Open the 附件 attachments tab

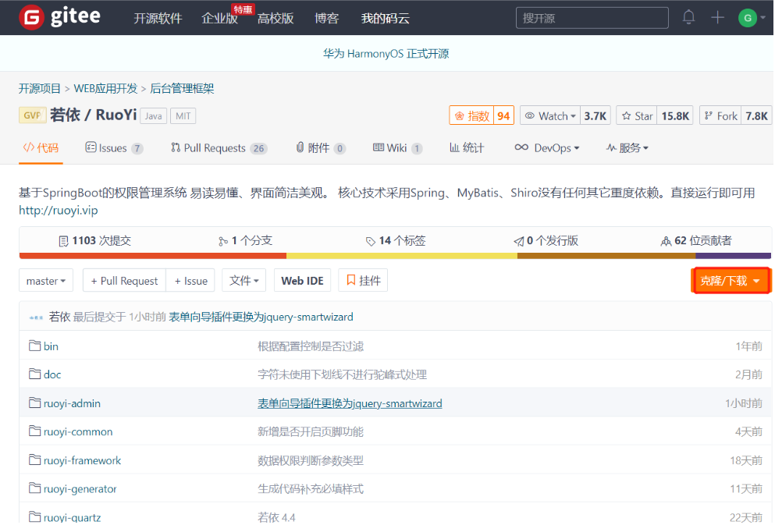(320, 147)
